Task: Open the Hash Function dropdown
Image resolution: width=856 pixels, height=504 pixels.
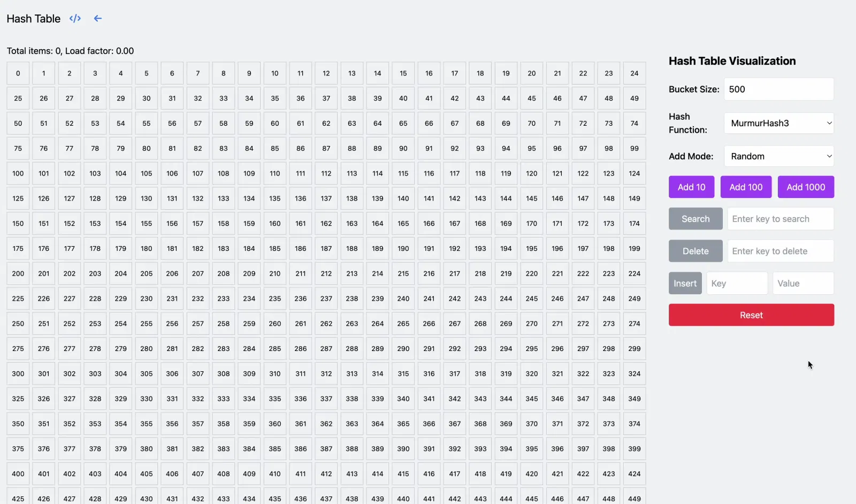Action: [x=779, y=123]
